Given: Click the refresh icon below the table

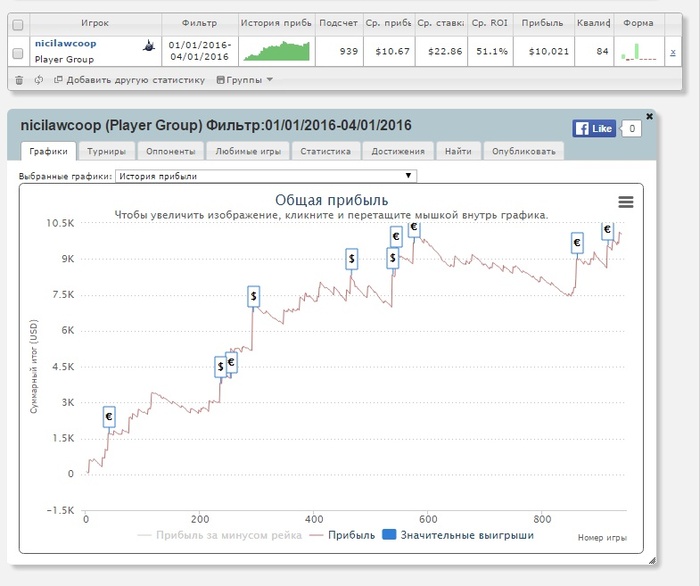Looking at the screenshot, I should click(x=39, y=80).
